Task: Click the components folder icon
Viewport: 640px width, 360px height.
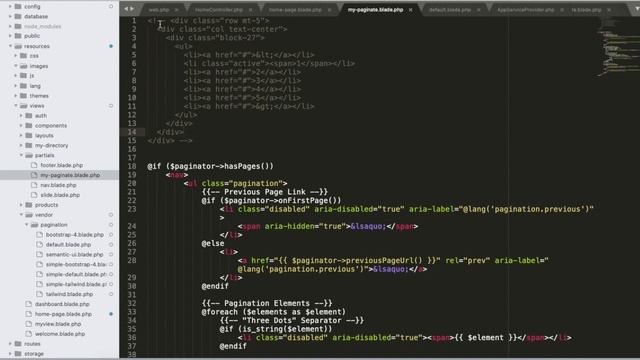Action: (29, 125)
